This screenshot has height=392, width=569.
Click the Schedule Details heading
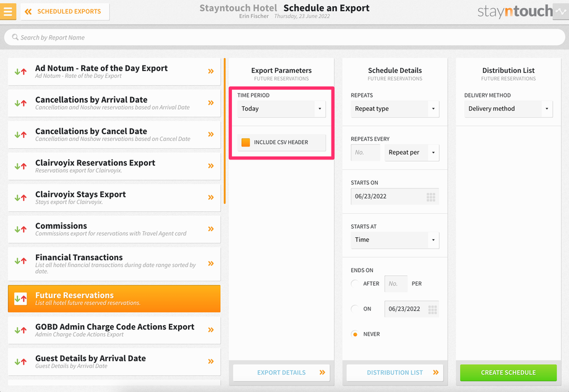395,70
